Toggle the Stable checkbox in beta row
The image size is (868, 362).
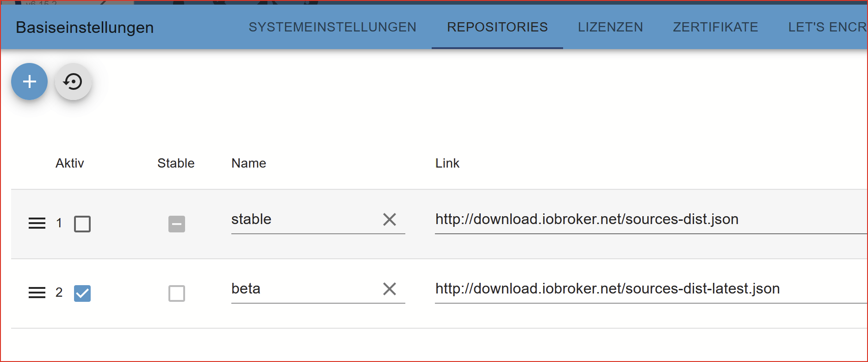click(177, 293)
